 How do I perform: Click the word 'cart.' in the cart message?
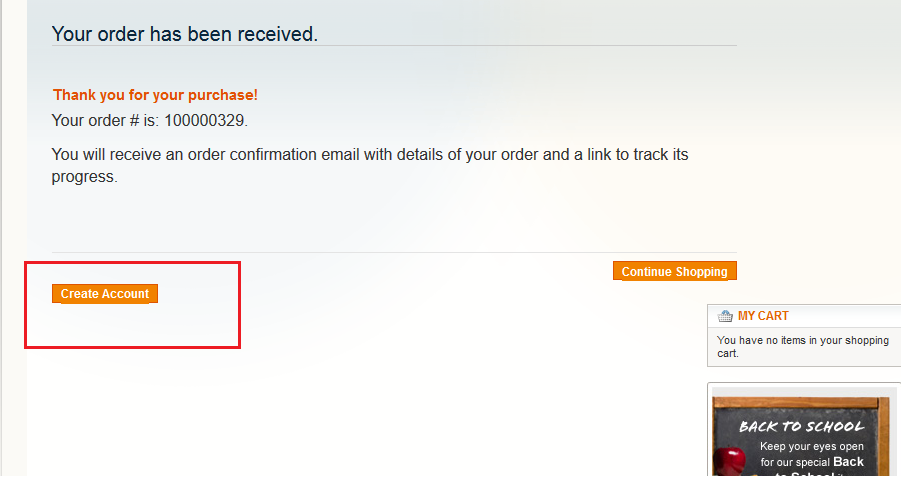coord(727,353)
